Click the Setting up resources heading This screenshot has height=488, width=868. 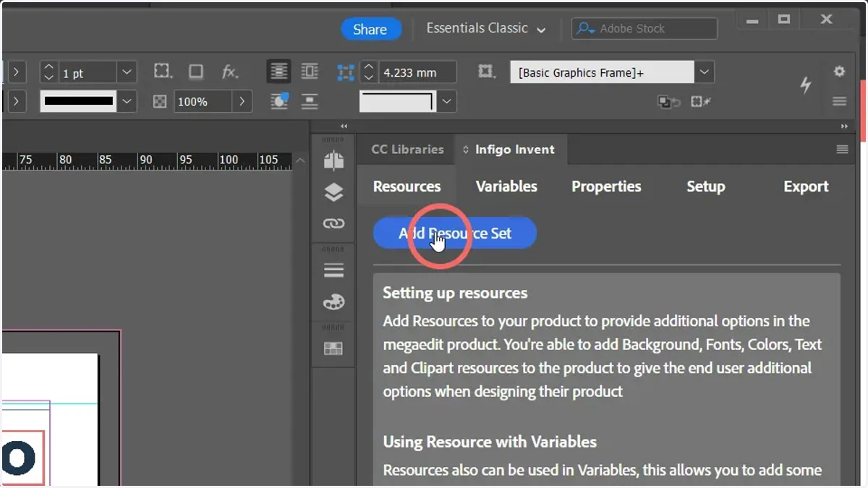455,293
